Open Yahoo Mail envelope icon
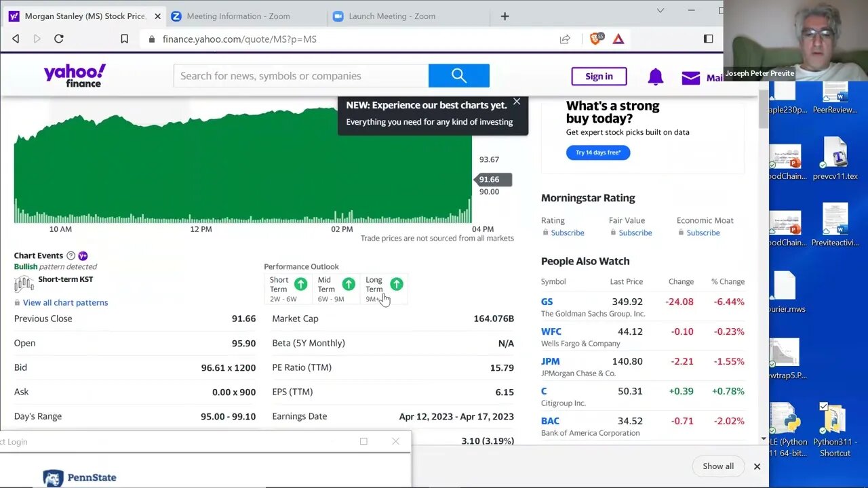 click(x=691, y=78)
